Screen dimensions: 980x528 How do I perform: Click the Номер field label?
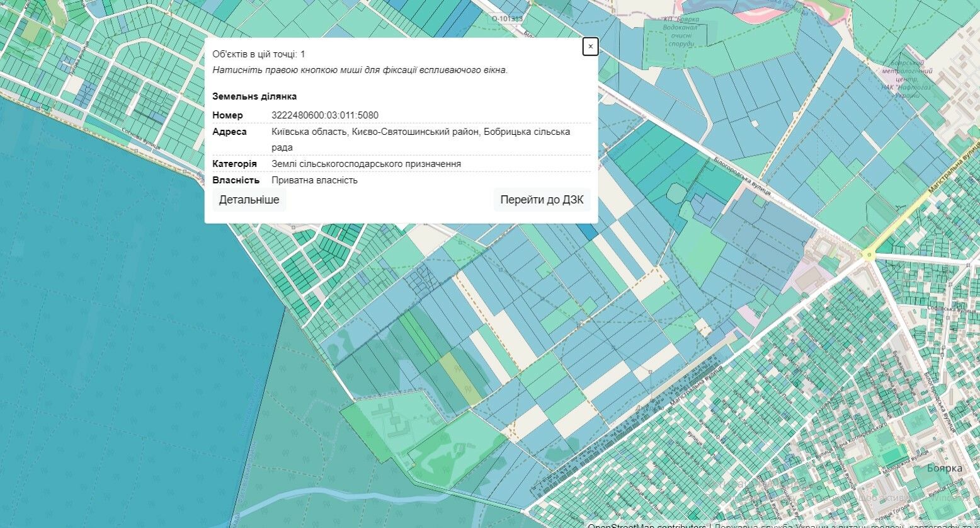(x=227, y=115)
